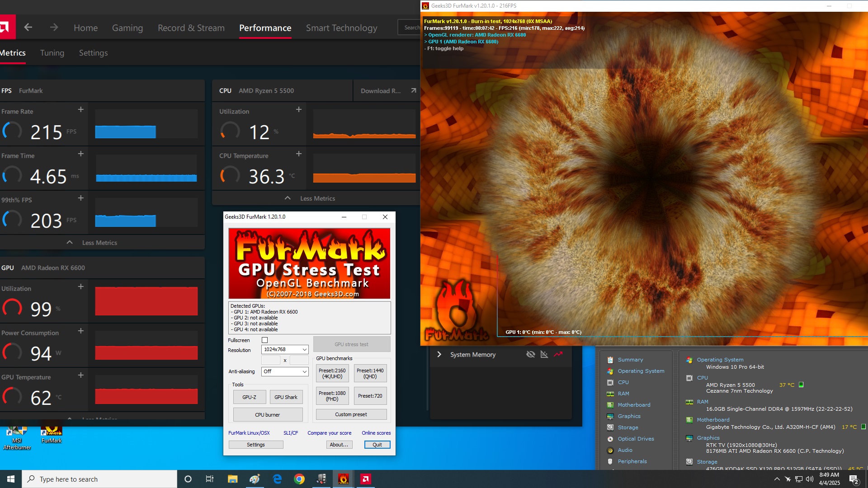Launch GPU-Z from FurMark tools
This screenshot has width=868, height=488.
point(249,397)
